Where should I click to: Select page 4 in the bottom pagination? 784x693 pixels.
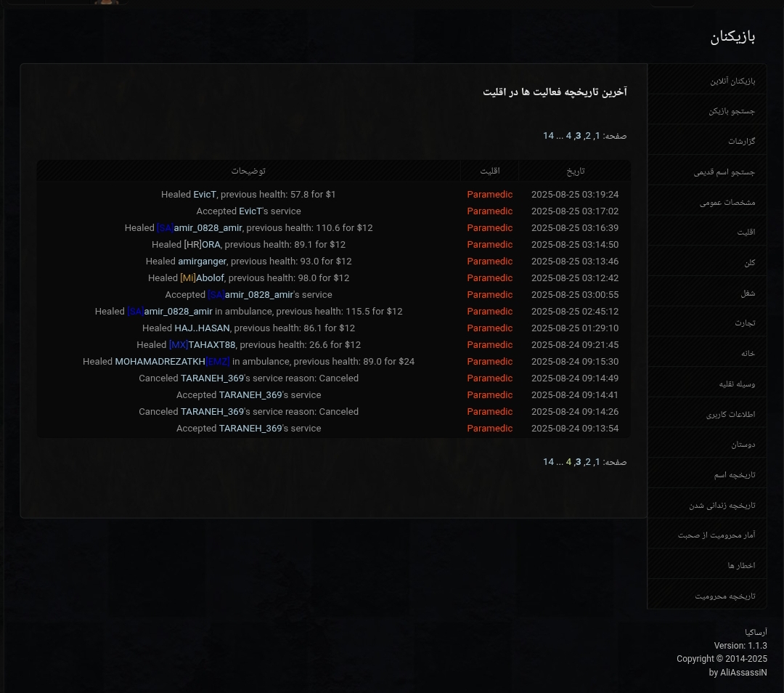pos(568,462)
